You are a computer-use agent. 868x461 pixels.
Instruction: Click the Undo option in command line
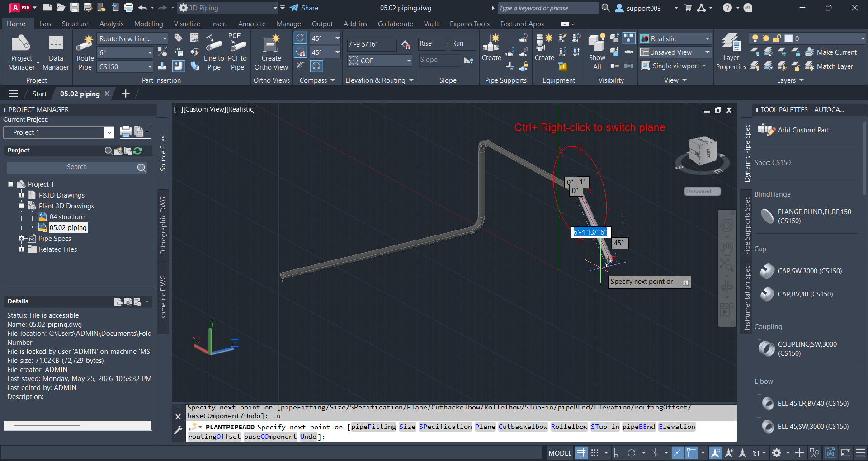click(308, 437)
